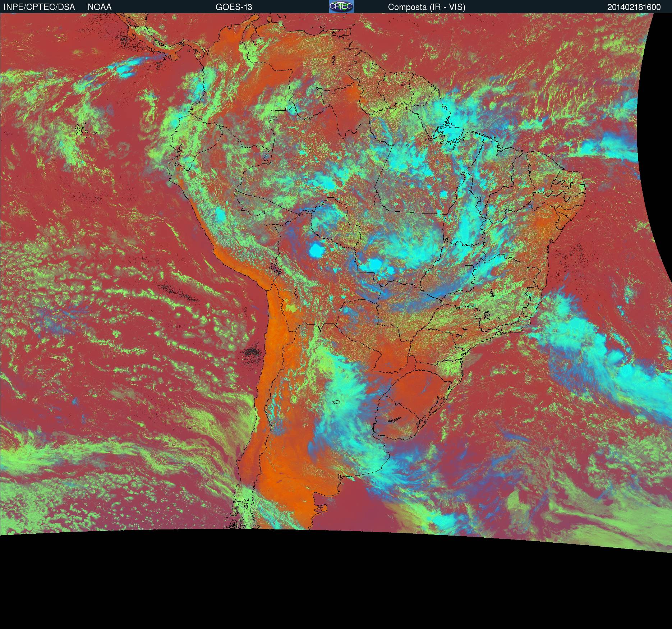Image resolution: width=672 pixels, height=629 pixels.
Task: Click the NOAA label in header
Action: click(100, 7)
